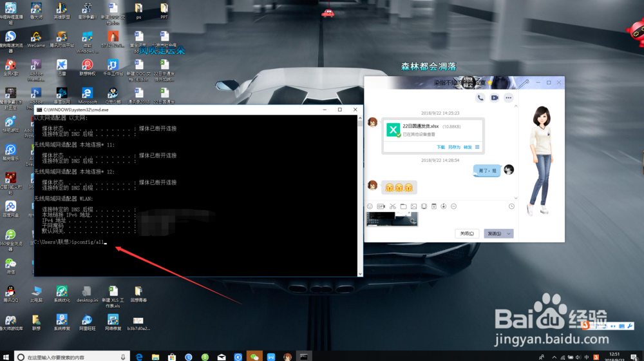Click the send picture icon in chat
Screen dimensions: 644x361
[413, 206]
